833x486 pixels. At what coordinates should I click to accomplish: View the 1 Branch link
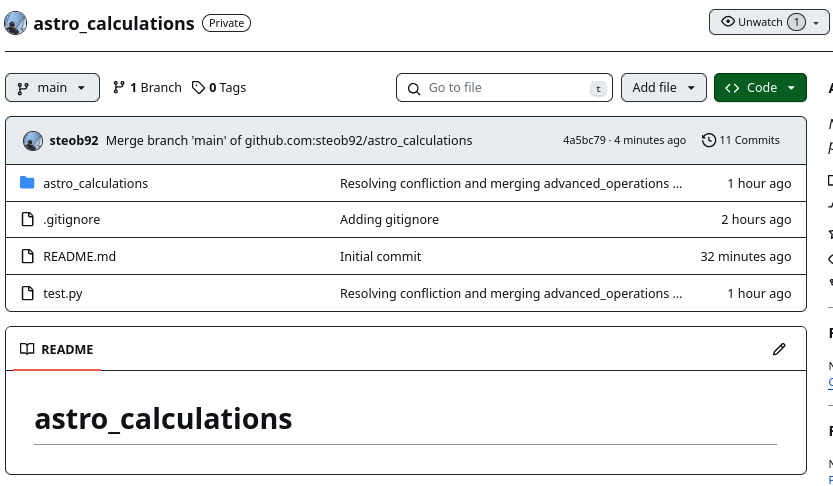(147, 88)
